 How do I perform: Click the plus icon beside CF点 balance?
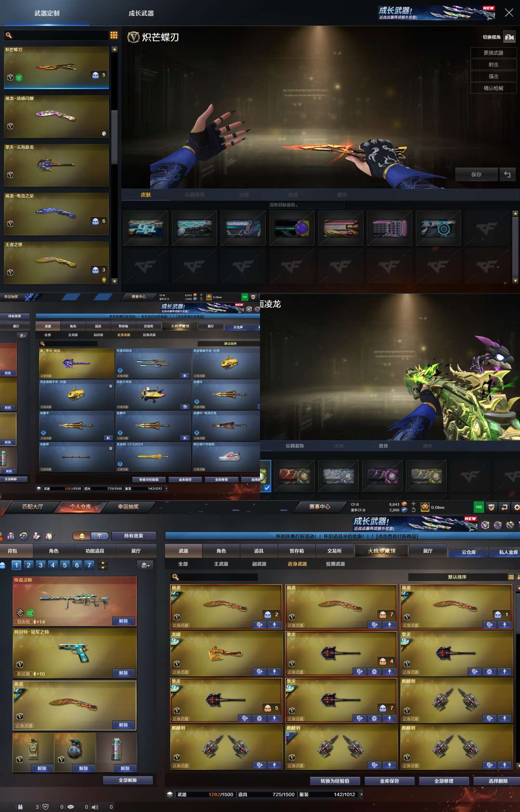(x=413, y=504)
